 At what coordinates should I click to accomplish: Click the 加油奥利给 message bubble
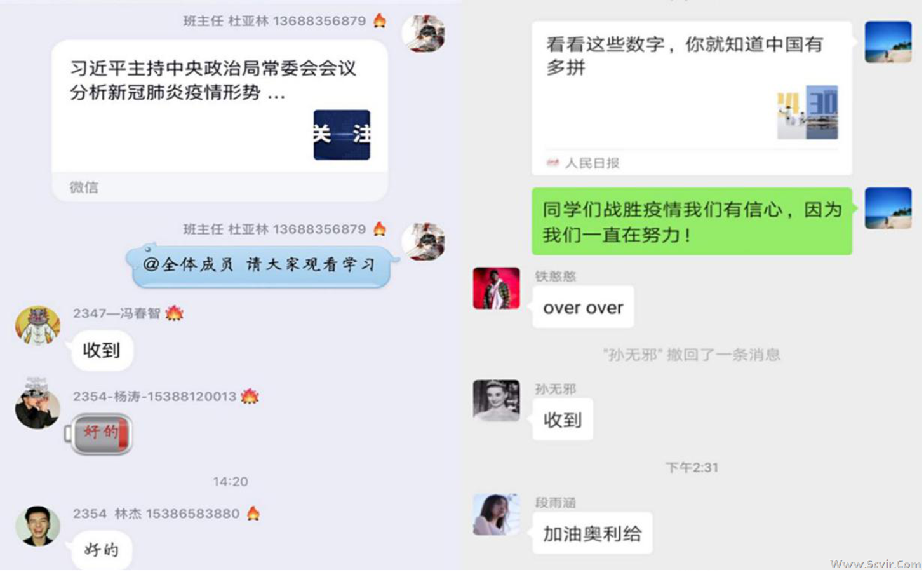coord(592,533)
